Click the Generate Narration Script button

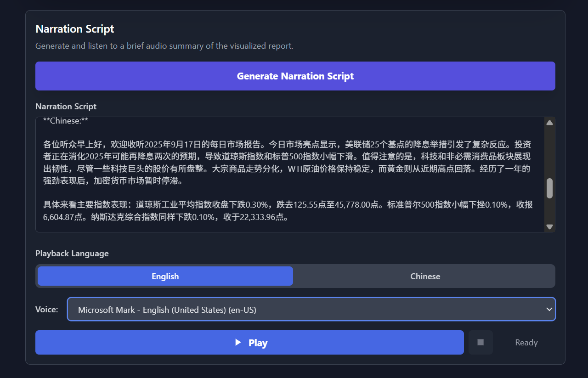pyautogui.click(x=295, y=76)
